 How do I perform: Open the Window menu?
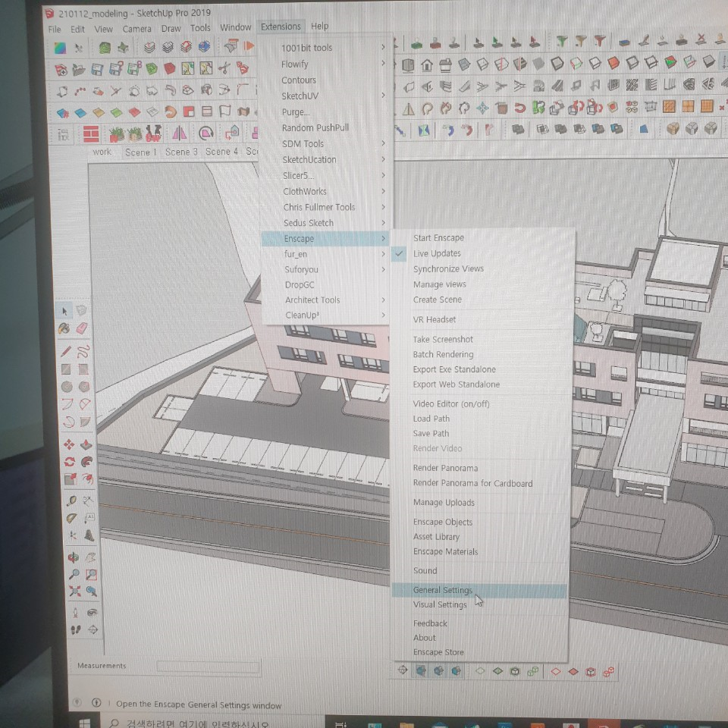235,27
